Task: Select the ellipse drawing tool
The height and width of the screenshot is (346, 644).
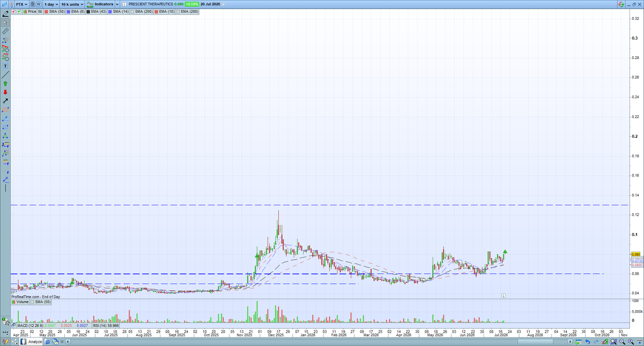Action: 5,109
